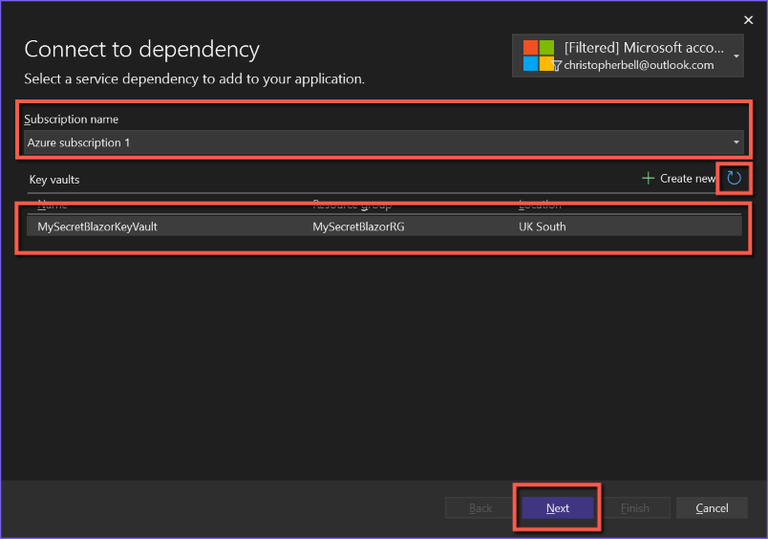
Task: Click the Create new link text
Action: tap(688, 178)
